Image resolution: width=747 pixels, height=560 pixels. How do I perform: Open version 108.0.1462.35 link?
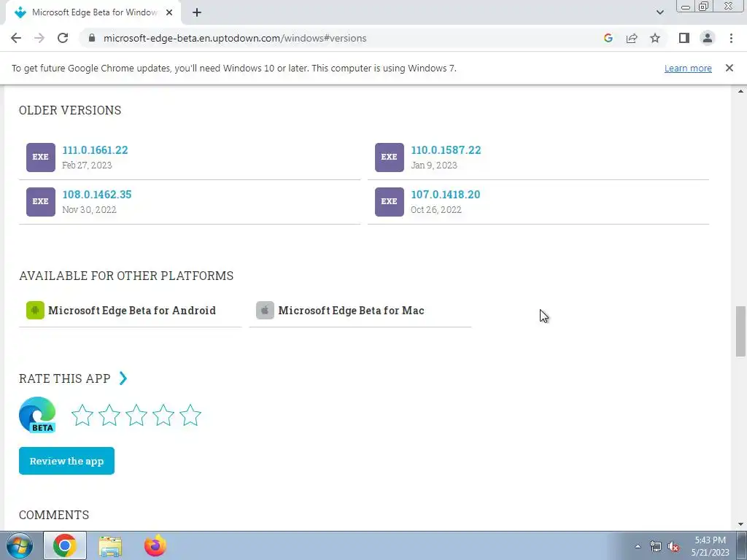(97, 194)
